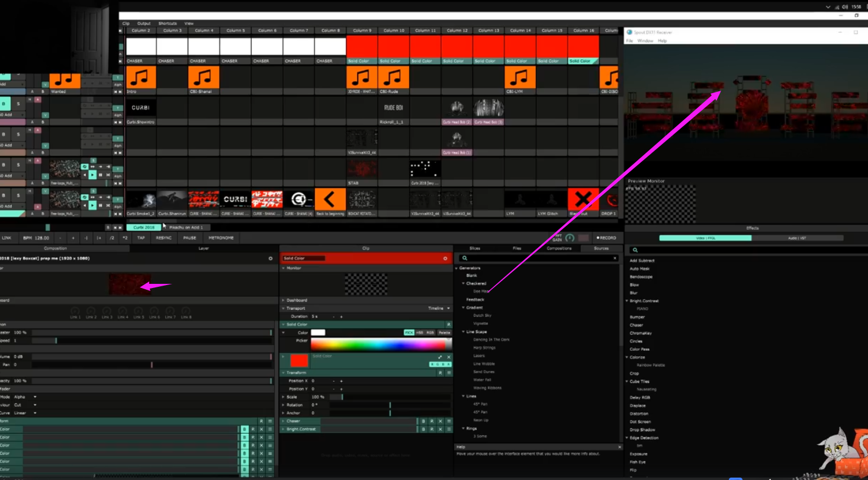Image resolution: width=868 pixels, height=480 pixels.
Task: Remove the Chaser effect with its X
Action: [x=439, y=421]
